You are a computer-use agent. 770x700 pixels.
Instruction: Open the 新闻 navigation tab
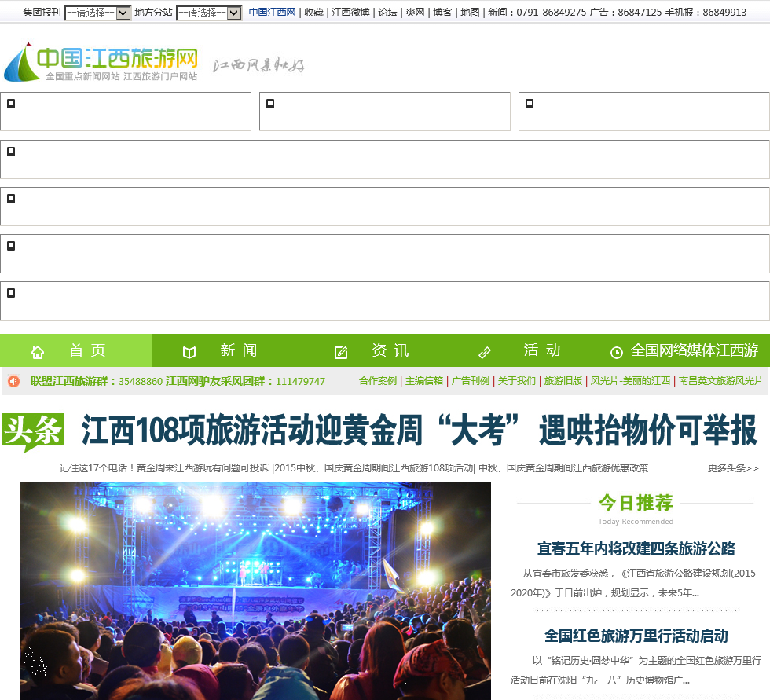(x=227, y=350)
